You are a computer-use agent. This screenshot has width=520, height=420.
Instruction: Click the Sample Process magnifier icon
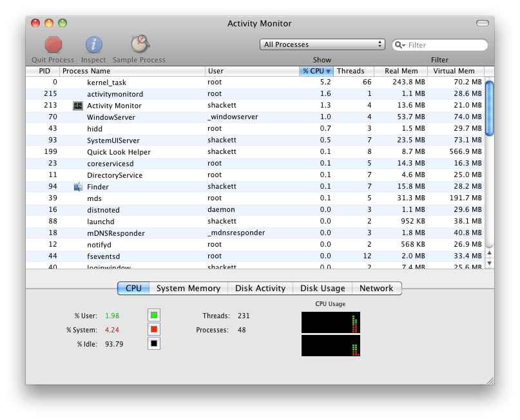[x=140, y=44]
